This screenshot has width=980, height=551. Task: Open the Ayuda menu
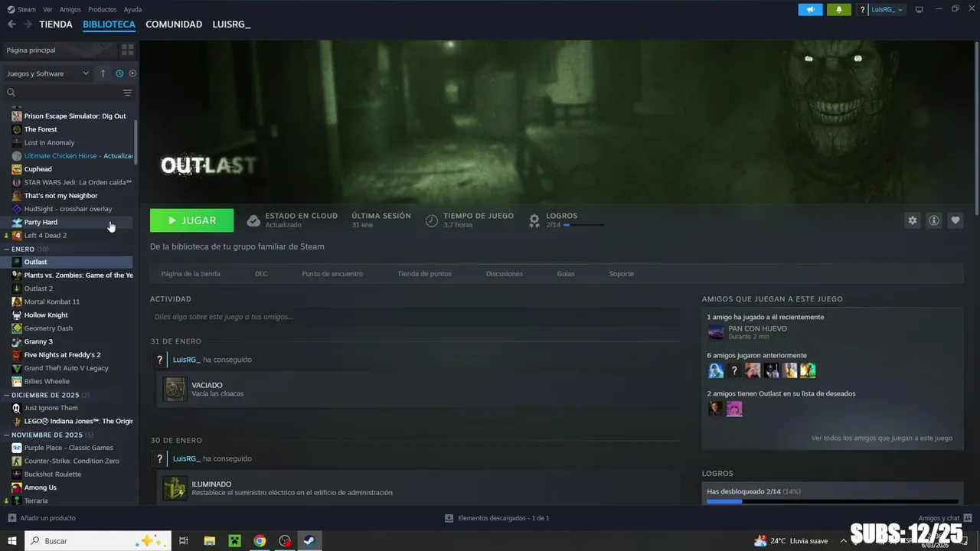[x=132, y=9]
